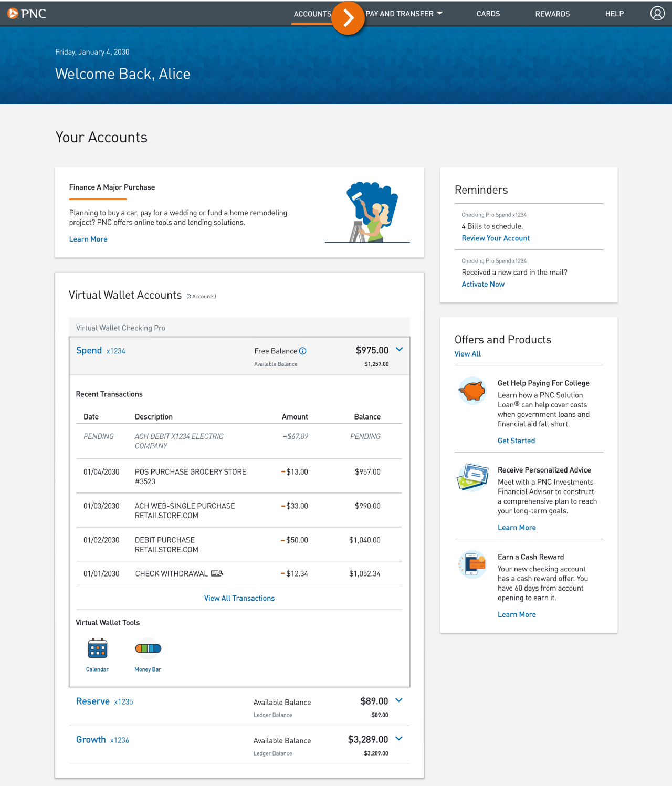This screenshot has height=786, width=672.
Task: Click the Free Balance info icon
Action: pyautogui.click(x=303, y=351)
